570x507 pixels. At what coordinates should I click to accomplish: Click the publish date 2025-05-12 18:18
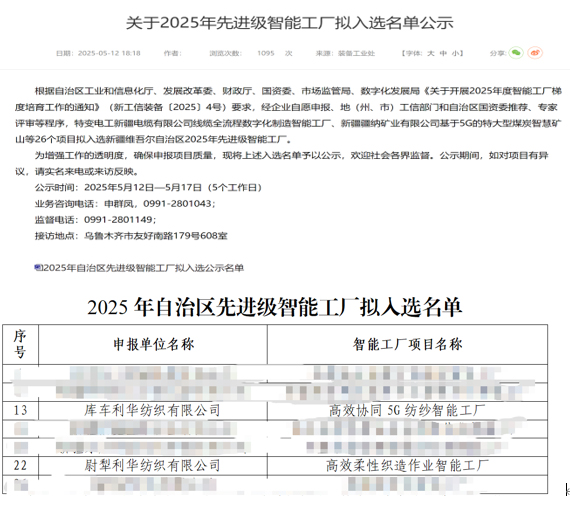[109, 53]
